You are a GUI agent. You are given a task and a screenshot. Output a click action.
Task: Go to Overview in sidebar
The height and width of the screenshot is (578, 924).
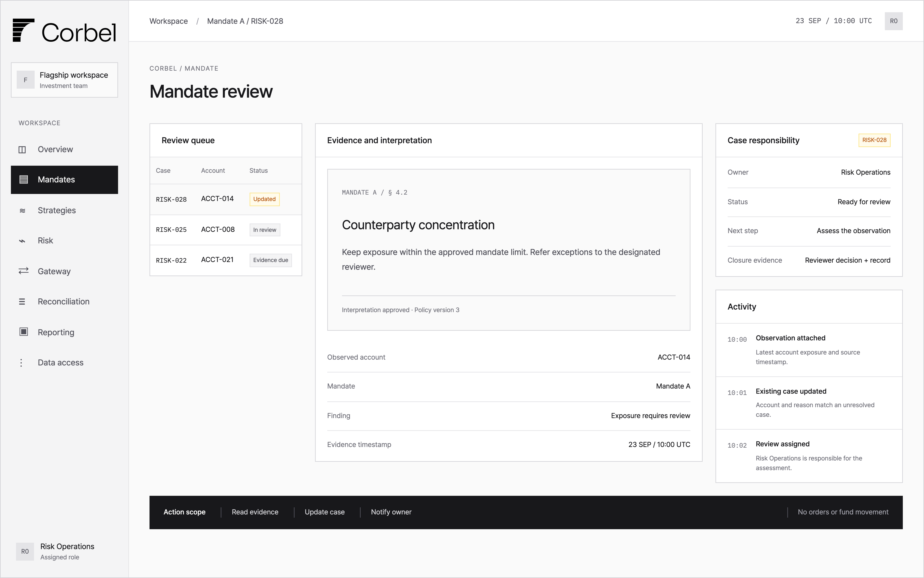point(65,149)
